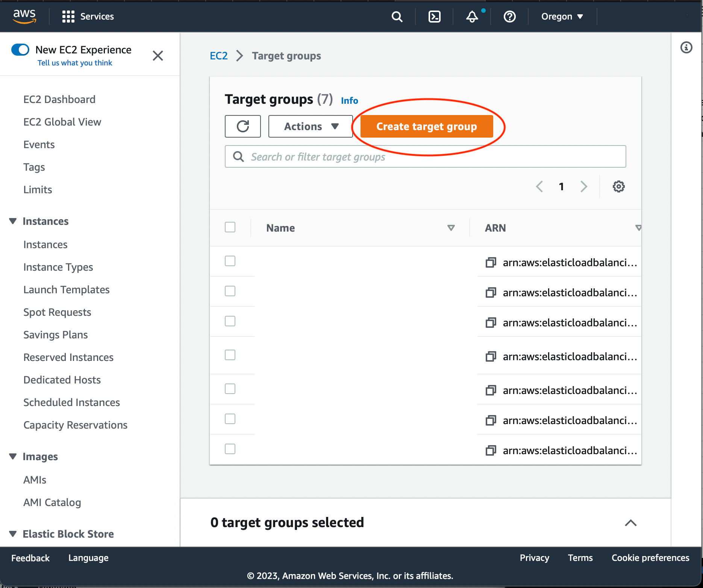Select all target groups checkbox
This screenshot has width=703, height=588.
coord(230,227)
